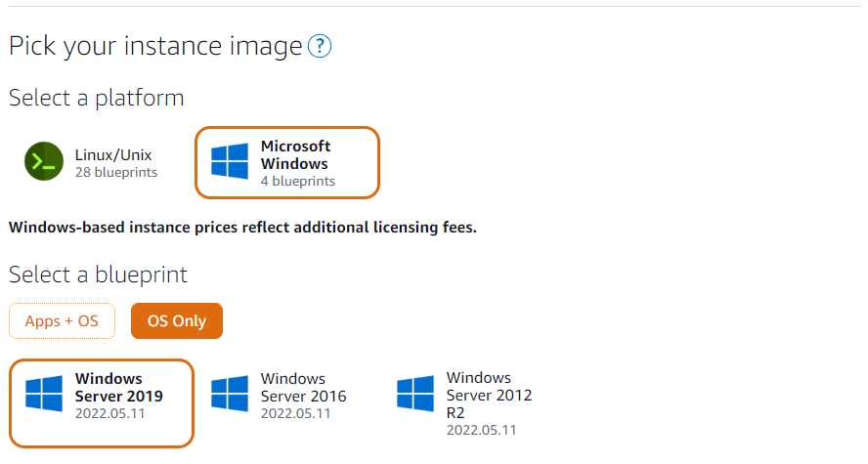The height and width of the screenshot is (464, 868).
Task: Click the Windows logo for Server 2019
Action: pos(44,394)
